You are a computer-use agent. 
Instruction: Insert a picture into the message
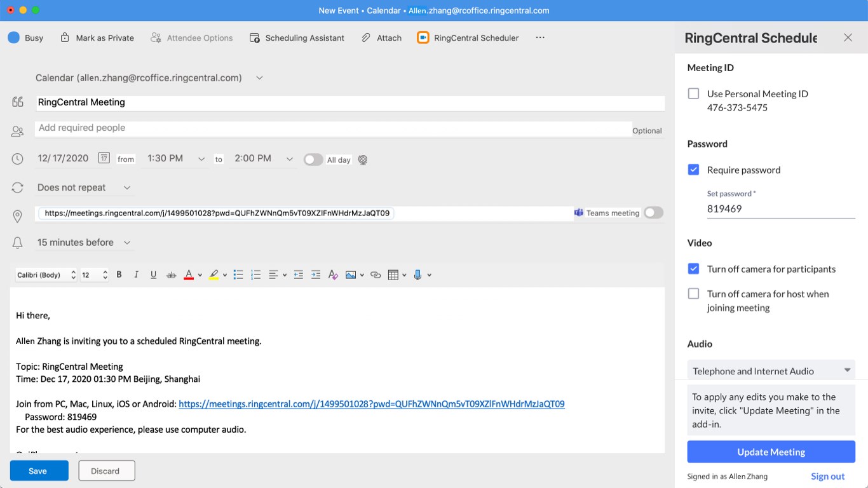point(351,275)
